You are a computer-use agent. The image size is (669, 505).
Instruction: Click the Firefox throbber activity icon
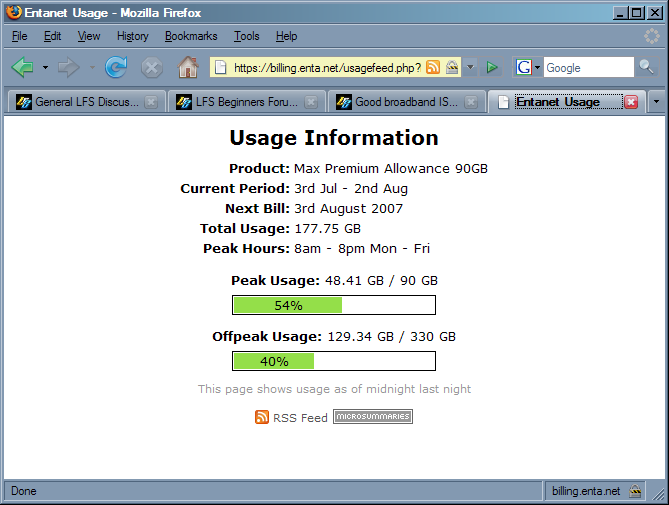[x=652, y=36]
